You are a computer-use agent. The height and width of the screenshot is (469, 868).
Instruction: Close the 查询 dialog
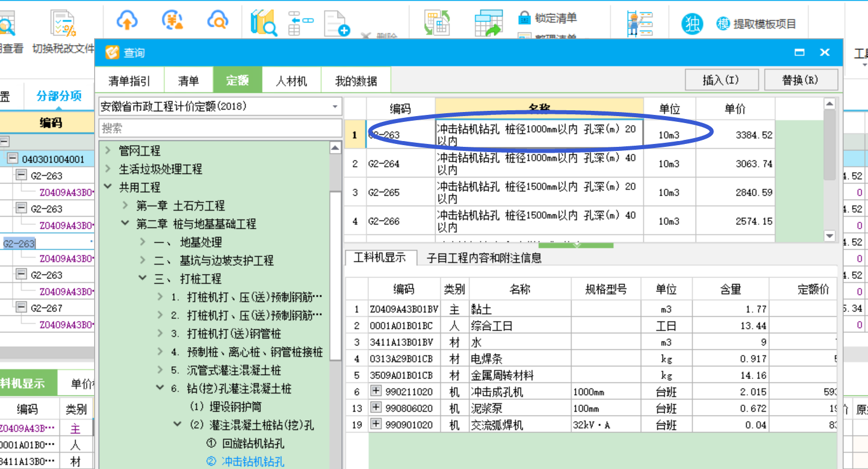[824, 52]
